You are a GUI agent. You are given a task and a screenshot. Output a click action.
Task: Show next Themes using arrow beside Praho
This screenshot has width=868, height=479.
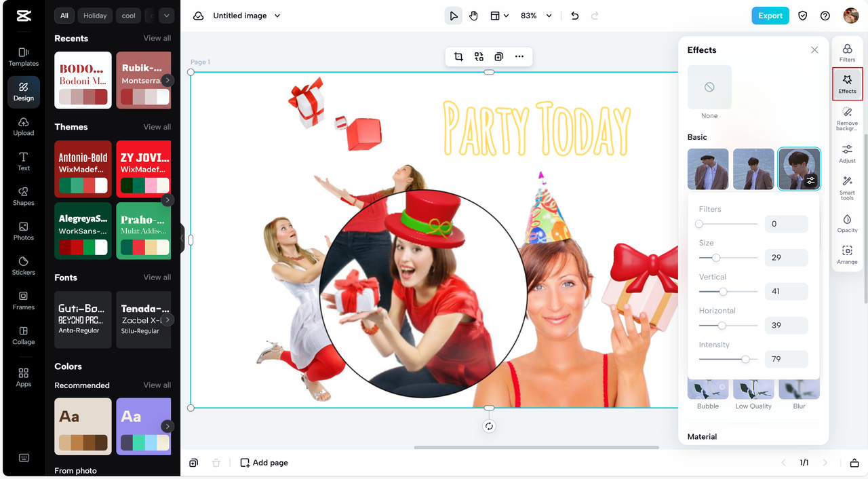167,199
